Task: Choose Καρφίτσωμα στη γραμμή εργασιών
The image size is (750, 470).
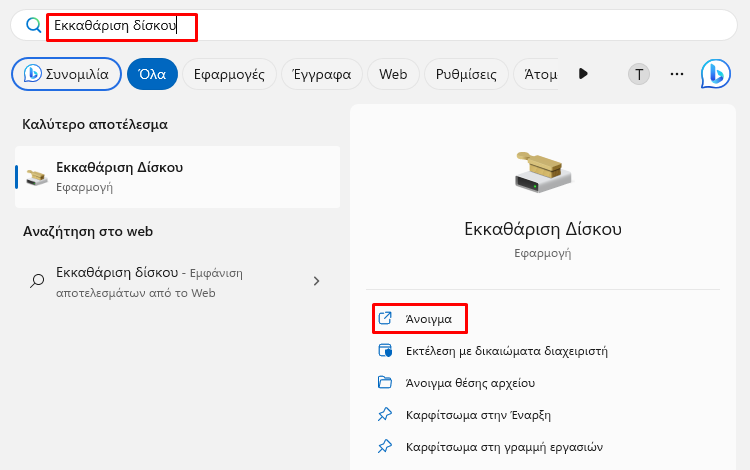Action: (x=504, y=447)
